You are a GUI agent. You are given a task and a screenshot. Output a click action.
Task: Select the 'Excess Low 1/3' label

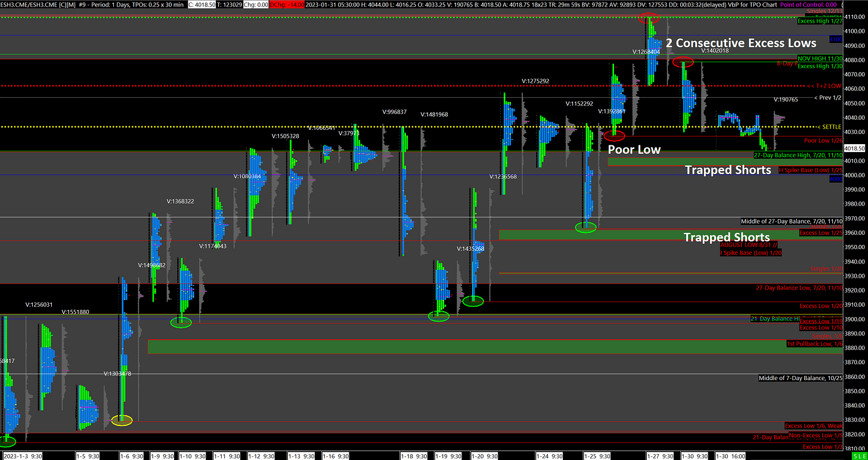pyautogui.click(x=821, y=447)
